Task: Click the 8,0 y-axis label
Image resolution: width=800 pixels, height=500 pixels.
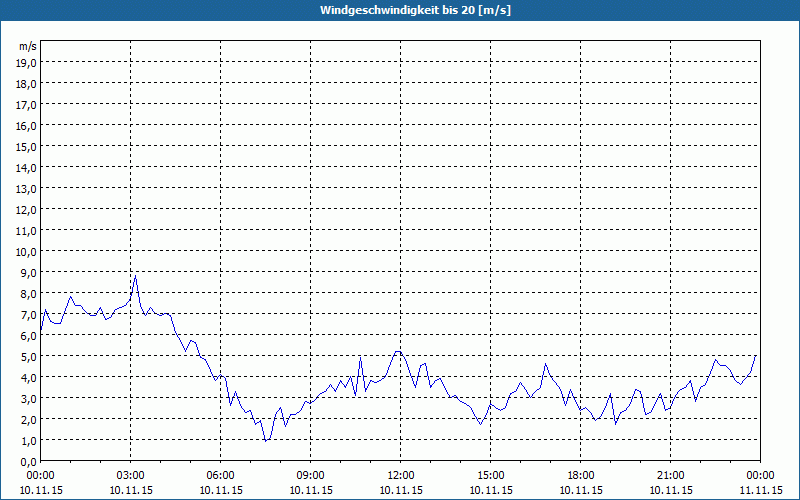Action: click(29, 294)
